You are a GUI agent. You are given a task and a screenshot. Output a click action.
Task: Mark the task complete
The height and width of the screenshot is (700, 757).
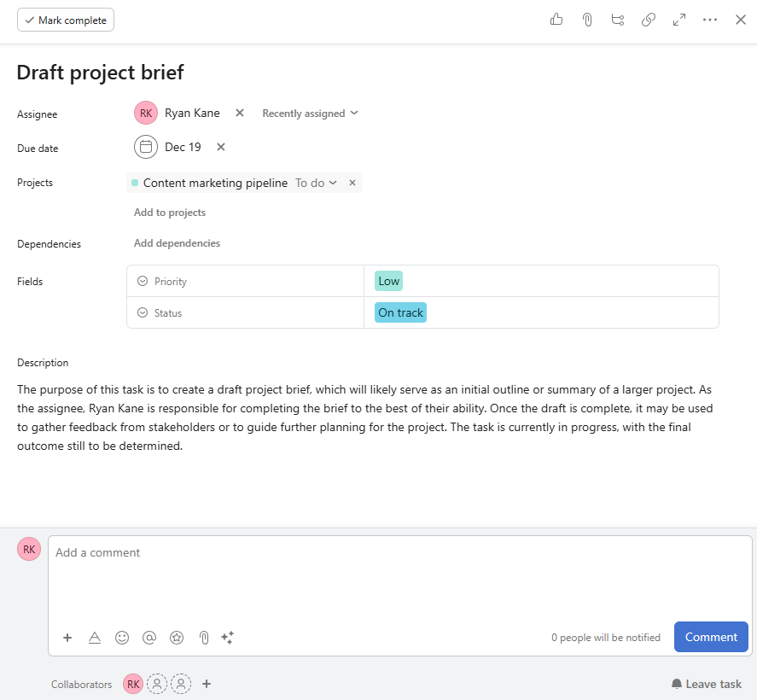tap(65, 19)
